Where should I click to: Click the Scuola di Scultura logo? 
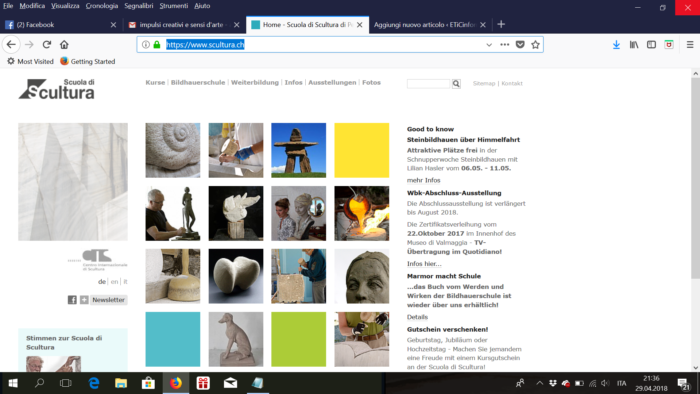[x=57, y=89]
